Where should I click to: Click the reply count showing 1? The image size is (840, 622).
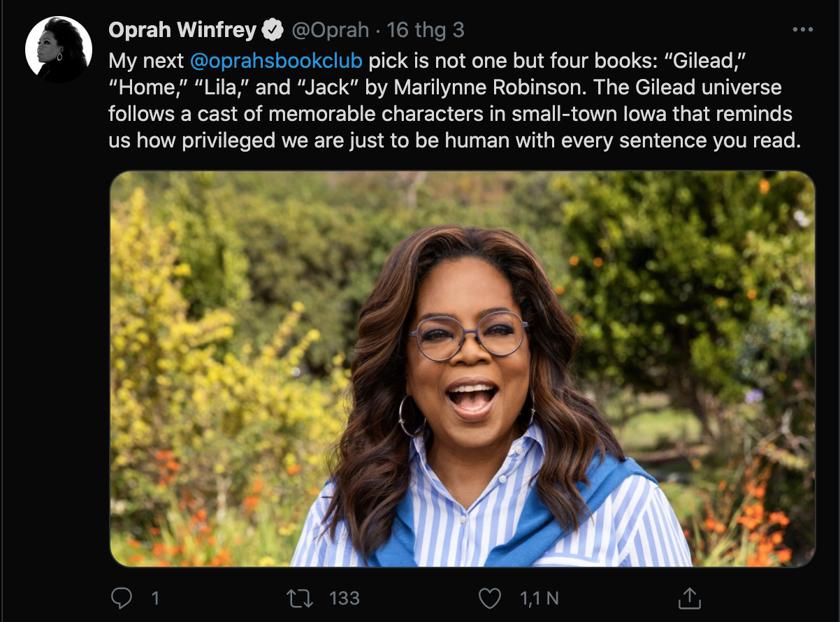(x=155, y=599)
